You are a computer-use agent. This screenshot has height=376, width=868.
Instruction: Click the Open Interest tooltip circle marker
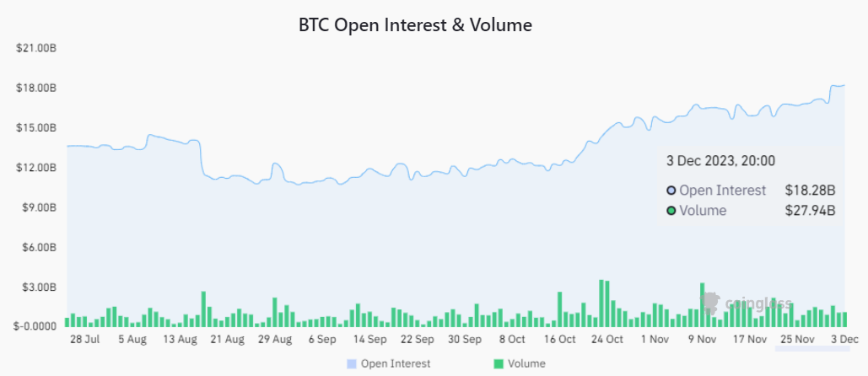pyautogui.click(x=671, y=191)
